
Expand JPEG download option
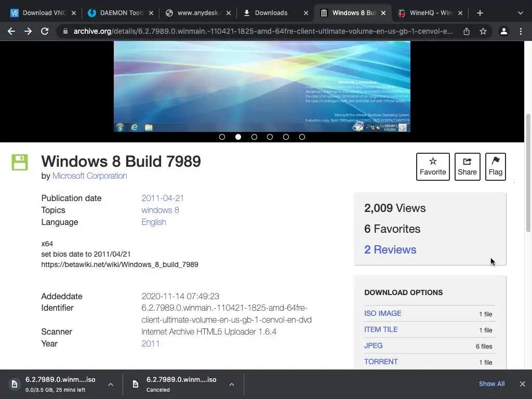point(373,345)
